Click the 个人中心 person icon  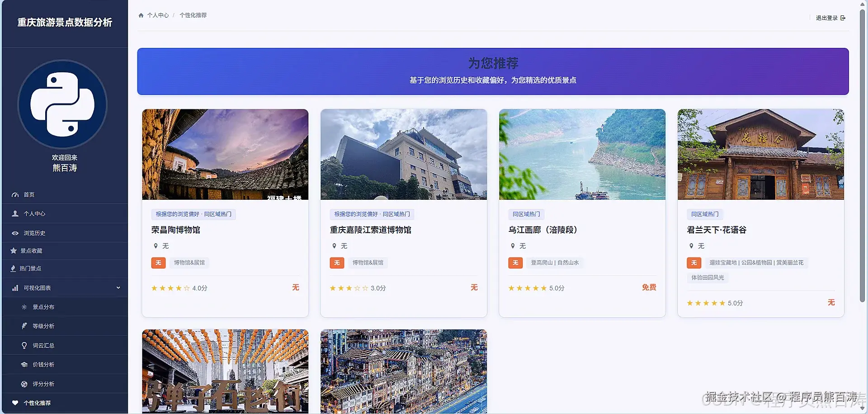click(x=15, y=213)
